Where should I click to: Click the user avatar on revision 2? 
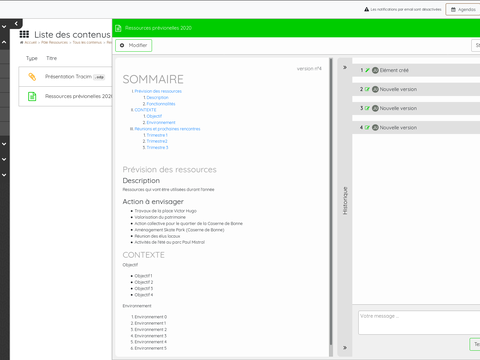375,89
